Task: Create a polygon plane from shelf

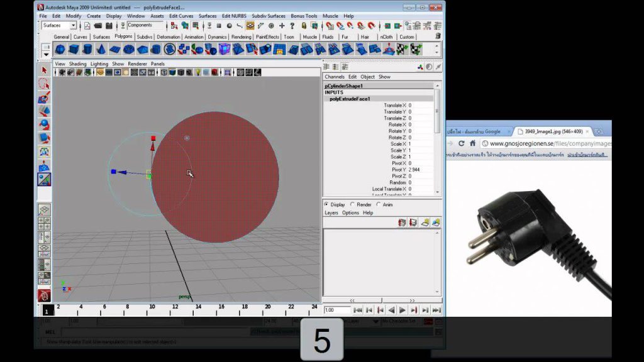Action: (115, 50)
